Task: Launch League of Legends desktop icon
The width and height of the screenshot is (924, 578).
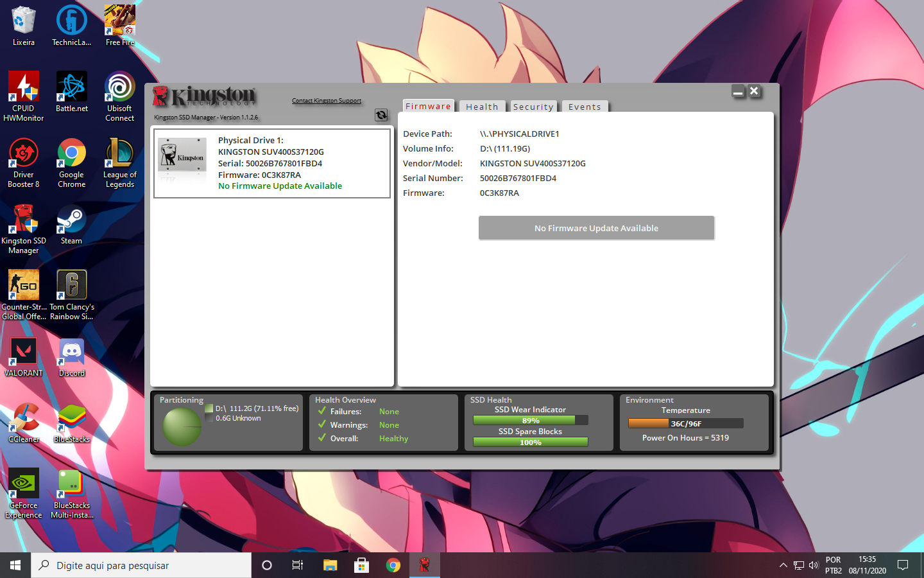Action: click(x=120, y=162)
